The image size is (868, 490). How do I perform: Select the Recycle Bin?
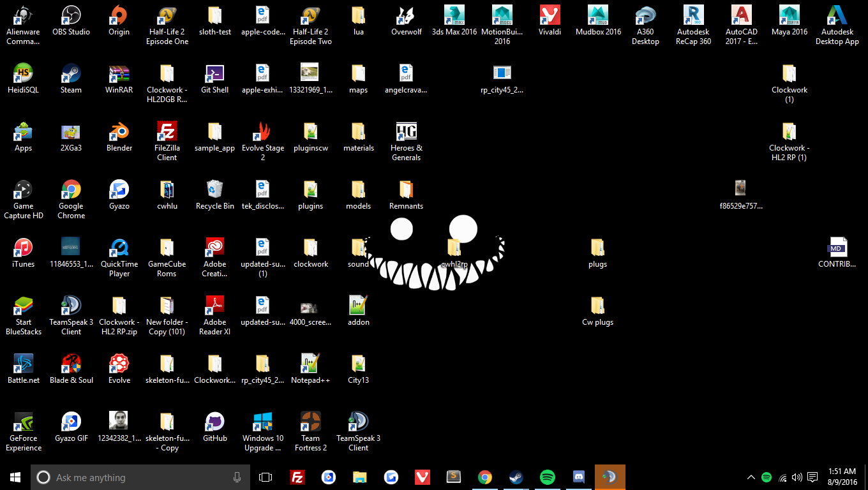(x=214, y=195)
